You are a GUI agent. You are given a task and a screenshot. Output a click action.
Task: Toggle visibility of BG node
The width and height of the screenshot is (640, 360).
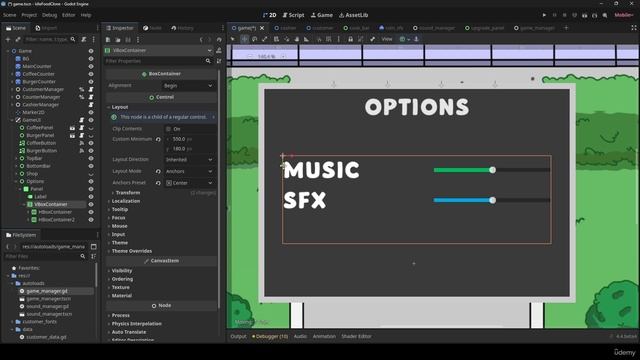pos(91,59)
